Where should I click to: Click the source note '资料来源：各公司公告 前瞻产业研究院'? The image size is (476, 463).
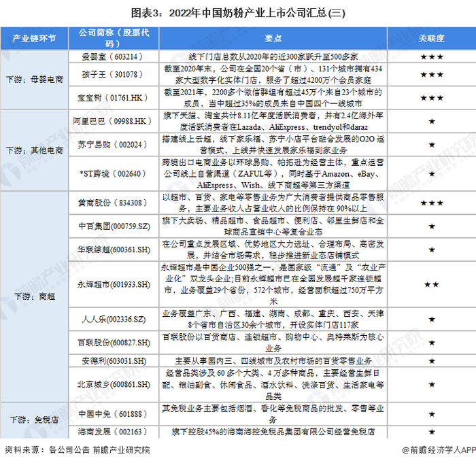78,449
